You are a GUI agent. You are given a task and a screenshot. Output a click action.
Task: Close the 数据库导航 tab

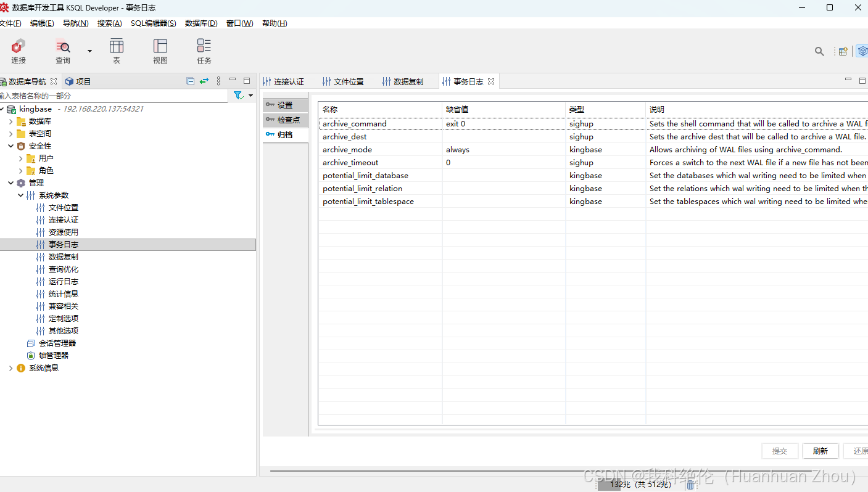(54, 81)
